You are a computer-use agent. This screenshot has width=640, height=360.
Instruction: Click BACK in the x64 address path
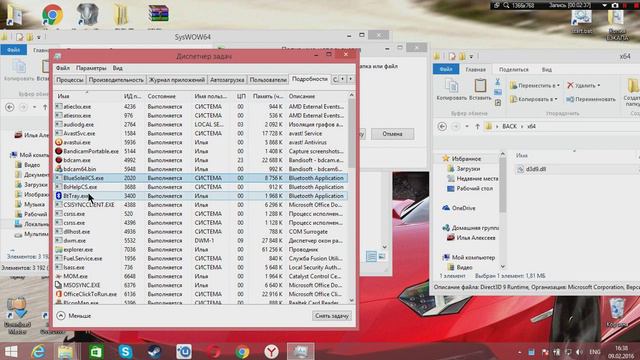[x=509, y=127]
